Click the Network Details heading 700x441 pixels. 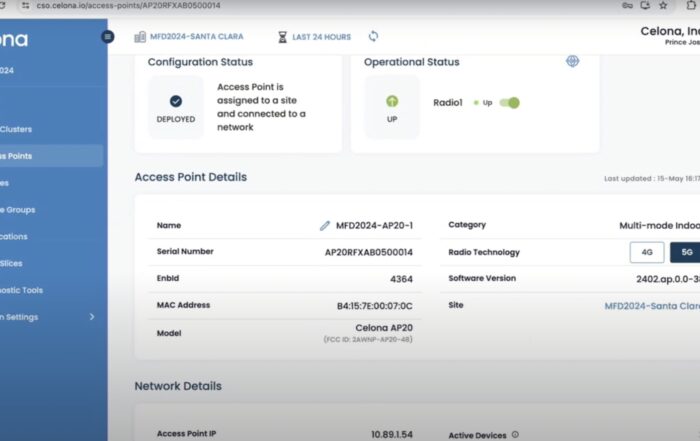click(178, 386)
